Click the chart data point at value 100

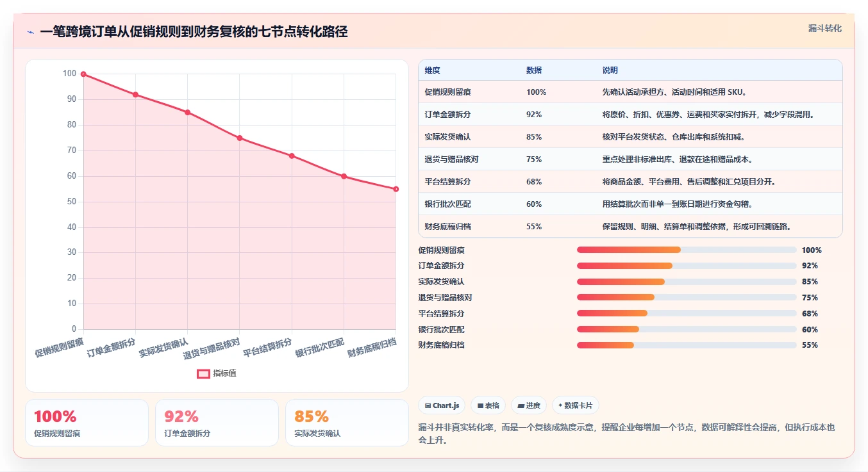[83, 74]
